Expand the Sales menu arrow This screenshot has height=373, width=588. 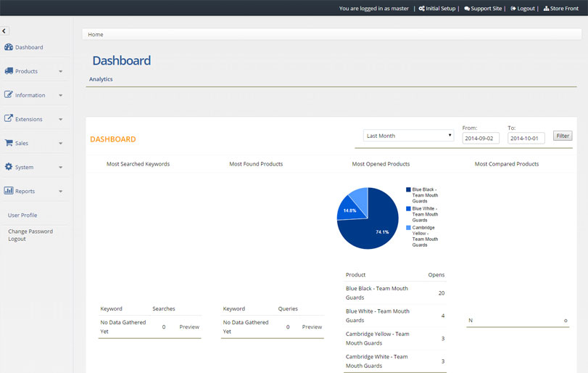(60, 144)
